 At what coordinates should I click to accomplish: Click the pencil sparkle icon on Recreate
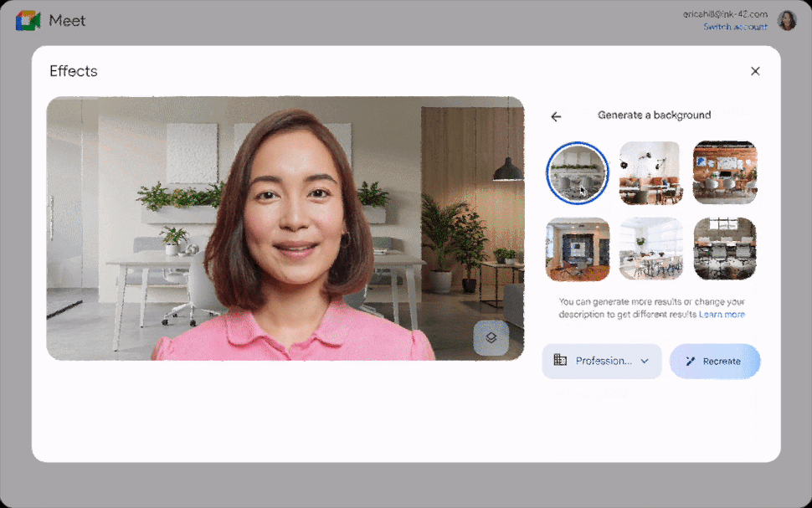pos(691,361)
